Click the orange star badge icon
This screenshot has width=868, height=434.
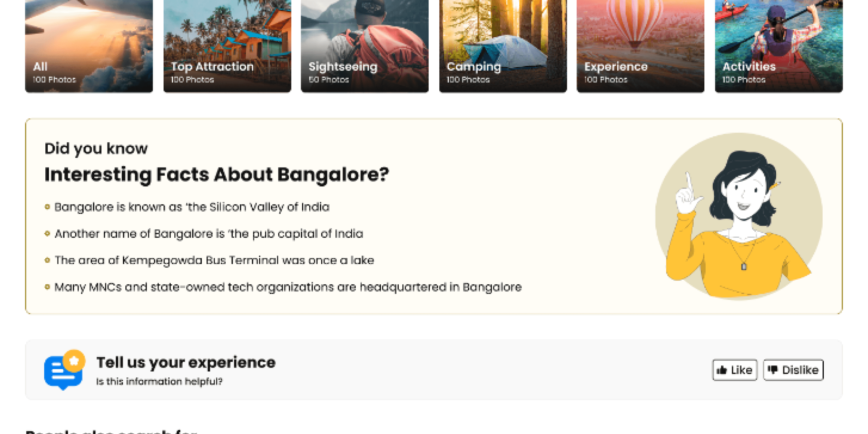click(x=74, y=360)
